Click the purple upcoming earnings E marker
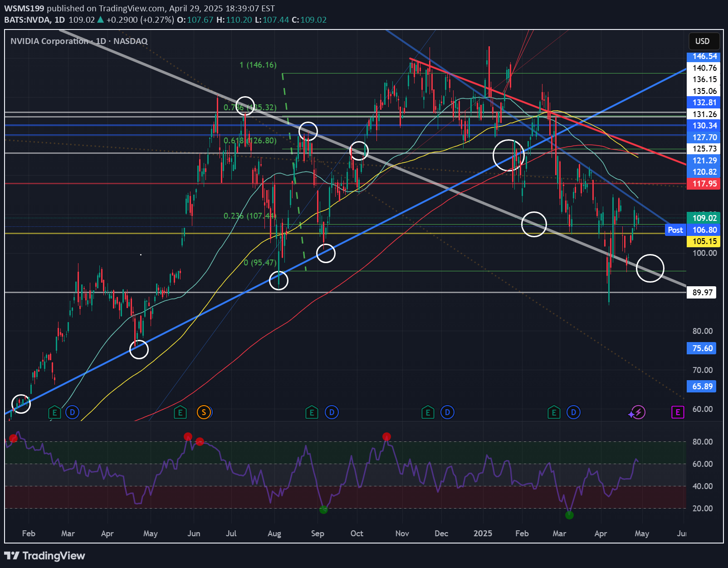The width and height of the screenshot is (728, 568). coord(678,412)
